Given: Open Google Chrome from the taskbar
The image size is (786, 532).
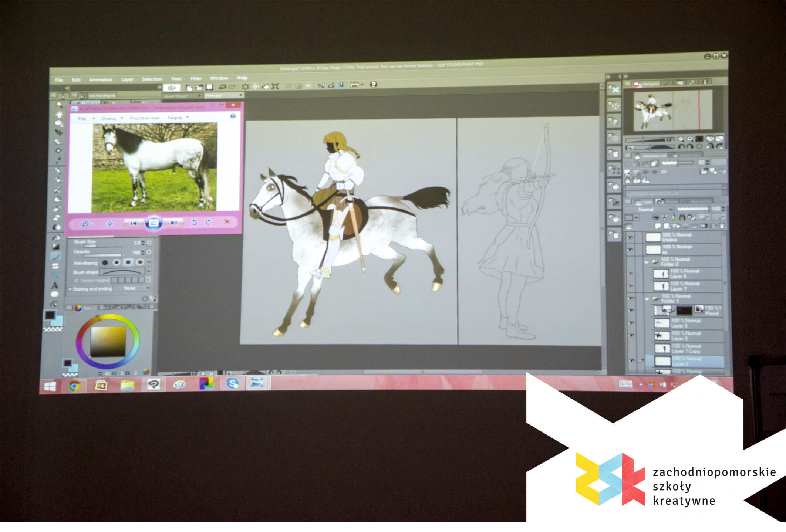Looking at the screenshot, I should (74, 386).
